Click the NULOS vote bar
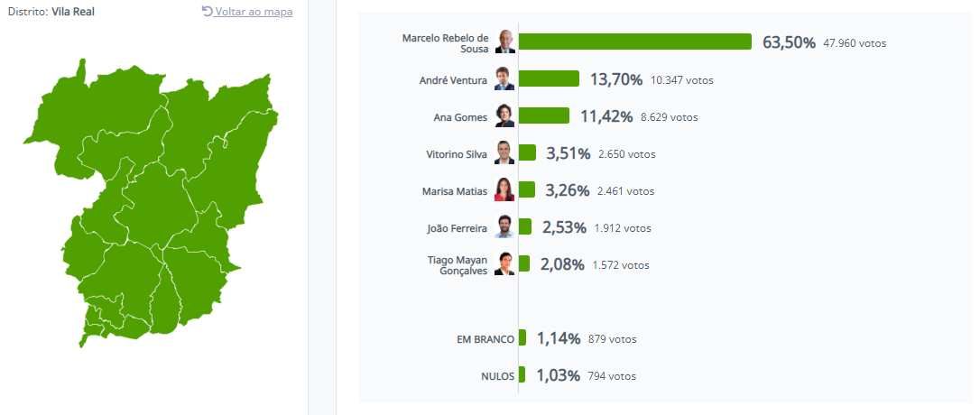 click(522, 375)
